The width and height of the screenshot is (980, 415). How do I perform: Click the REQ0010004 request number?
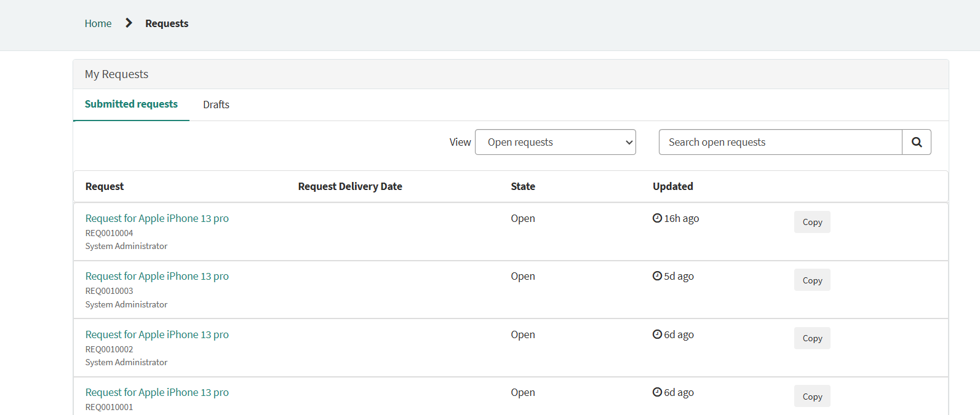coord(109,233)
